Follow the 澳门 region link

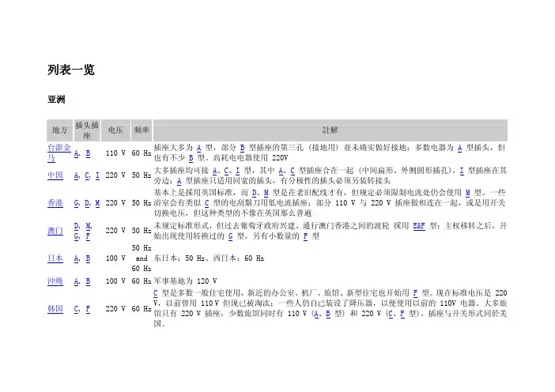click(x=55, y=230)
